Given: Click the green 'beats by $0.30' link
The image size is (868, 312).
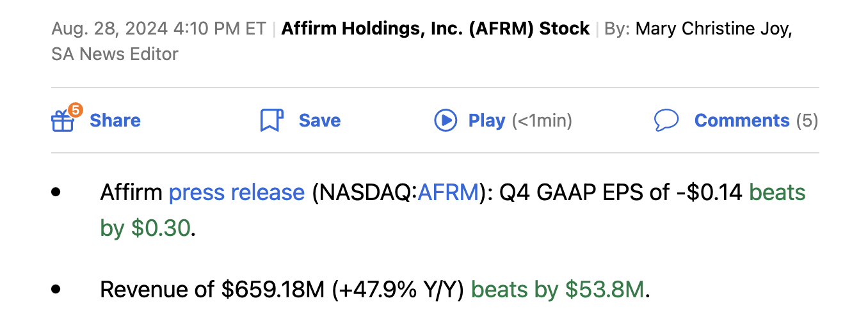Looking at the screenshot, I should pyautogui.click(x=777, y=192).
